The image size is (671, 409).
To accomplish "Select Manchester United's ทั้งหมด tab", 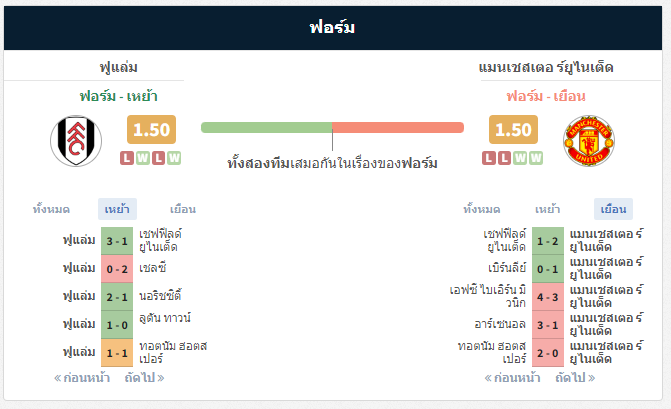I will [x=482, y=209].
